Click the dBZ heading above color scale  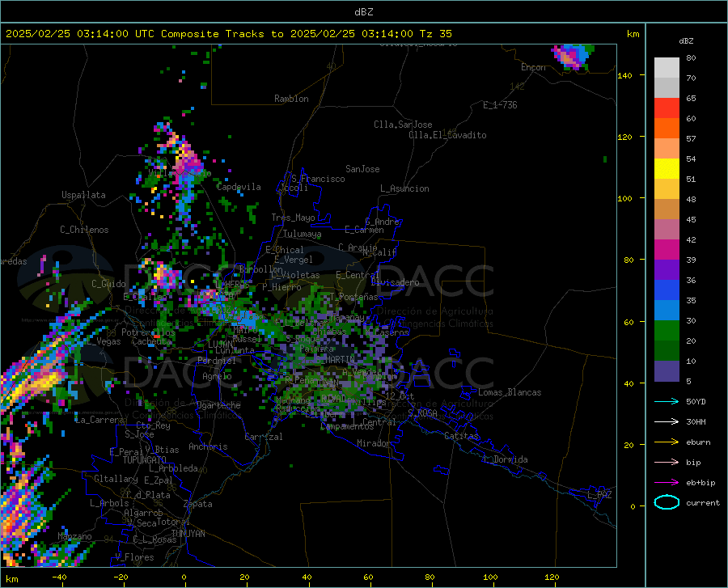point(686,40)
